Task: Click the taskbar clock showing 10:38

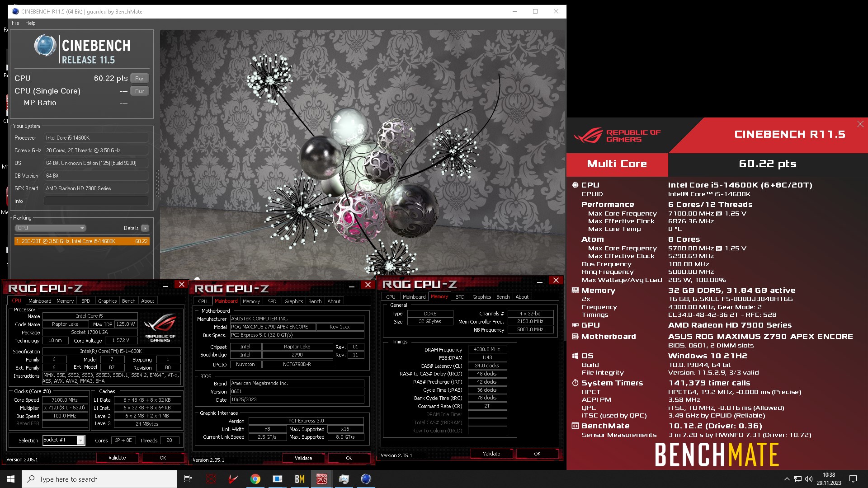Action: coord(829,479)
